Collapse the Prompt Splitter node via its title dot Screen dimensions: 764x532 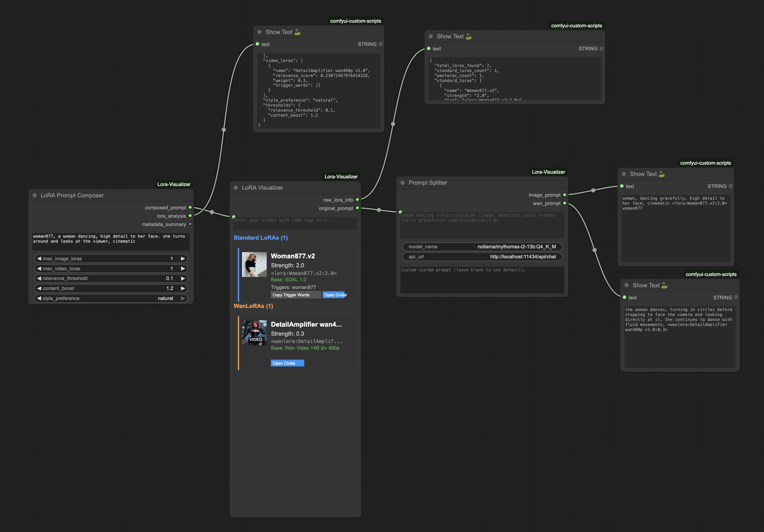pos(402,183)
